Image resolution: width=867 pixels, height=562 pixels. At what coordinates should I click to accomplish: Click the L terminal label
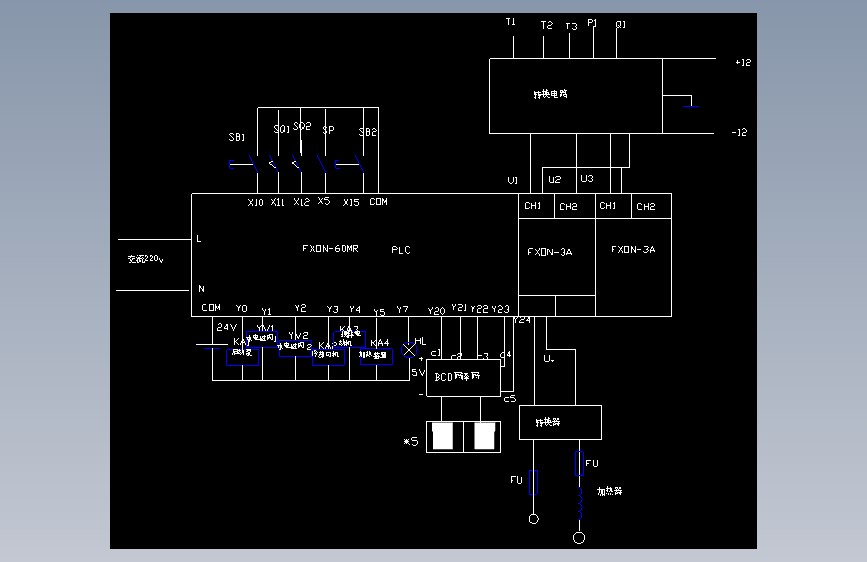point(199,239)
